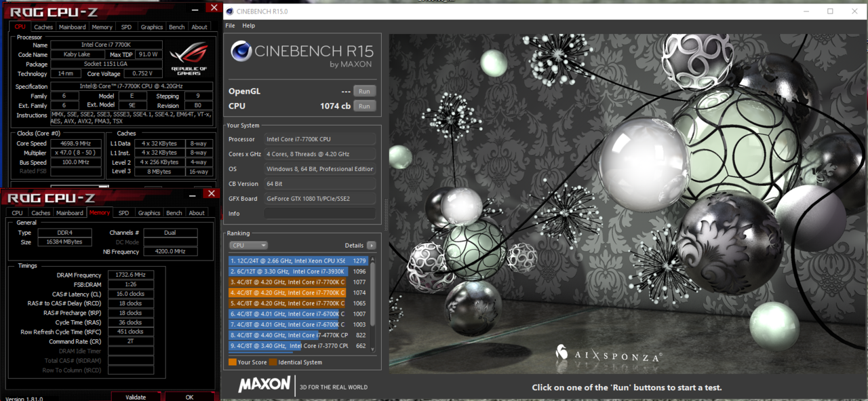Click the Multiplier value x 47.0
The image size is (868, 401).
coord(77,153)
